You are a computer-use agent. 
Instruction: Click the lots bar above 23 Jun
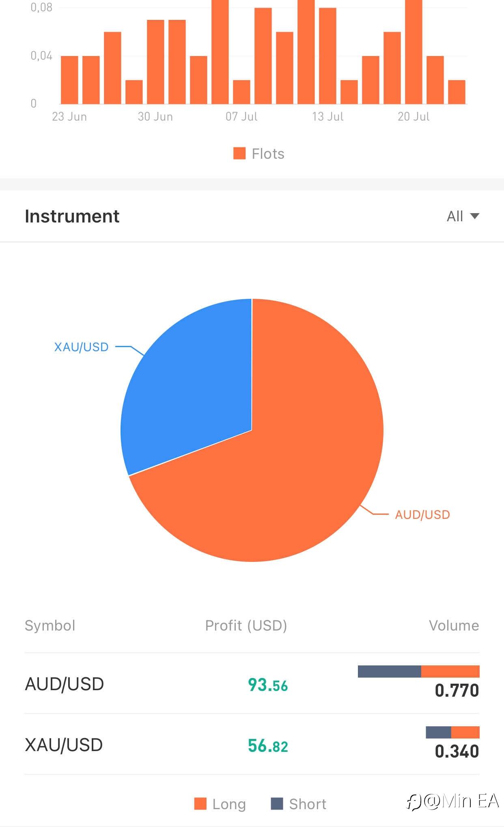click(69, 80)
